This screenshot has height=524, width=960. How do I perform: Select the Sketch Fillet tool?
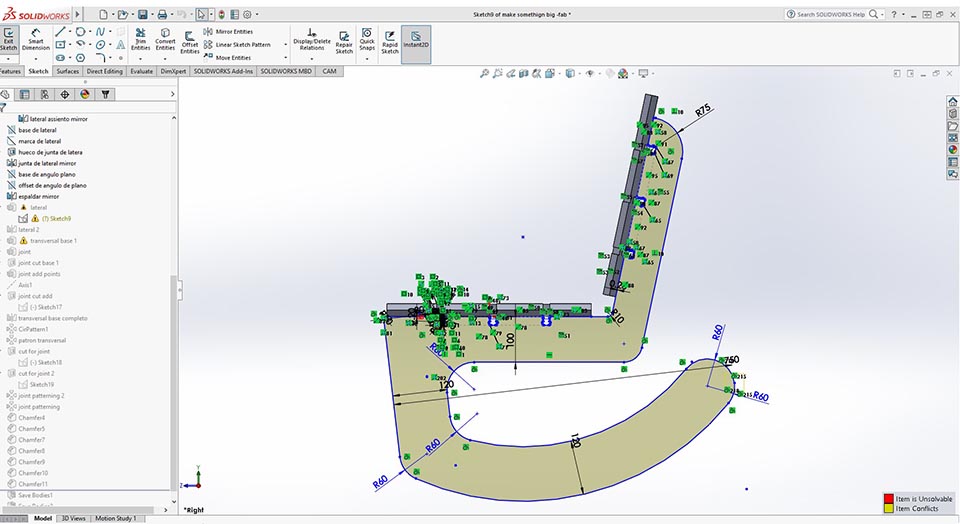click(x=100, y=58)
